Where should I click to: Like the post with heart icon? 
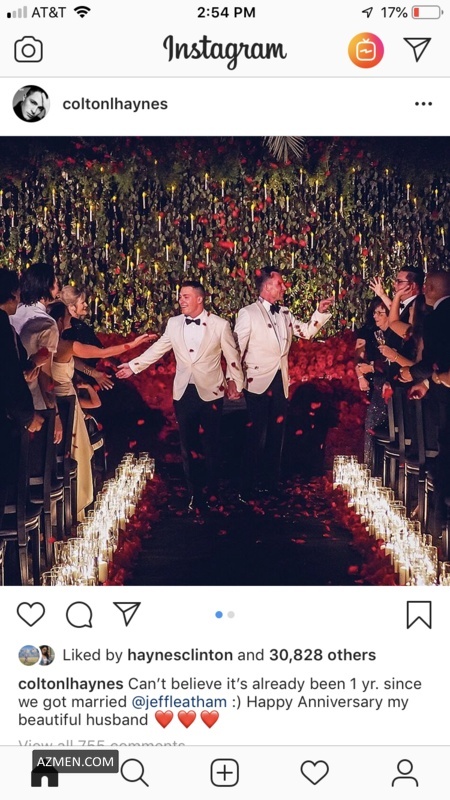coord(31,614)
